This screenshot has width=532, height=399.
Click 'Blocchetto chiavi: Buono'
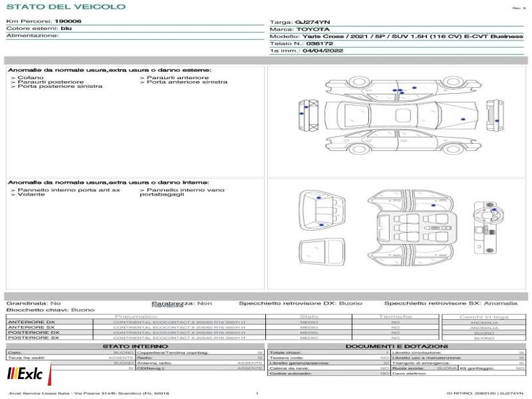tap(51, 310)
